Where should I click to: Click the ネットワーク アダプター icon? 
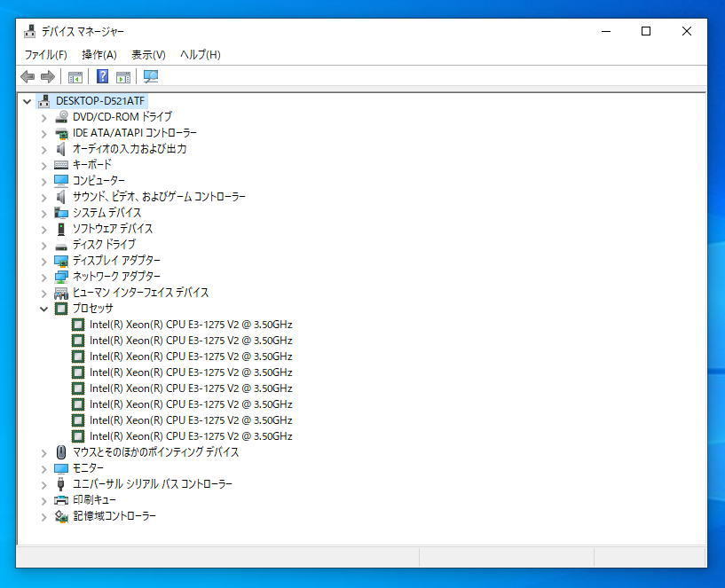click(x=61, y=277)
